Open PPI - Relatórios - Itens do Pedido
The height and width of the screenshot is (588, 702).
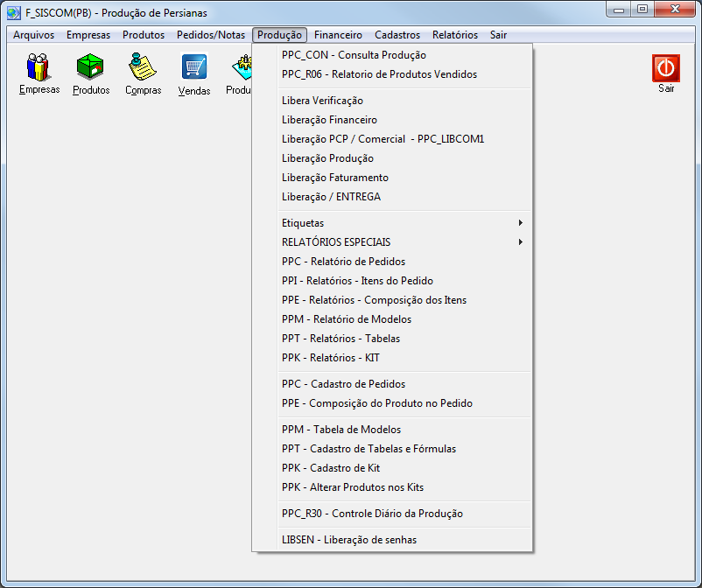[405, 281]
